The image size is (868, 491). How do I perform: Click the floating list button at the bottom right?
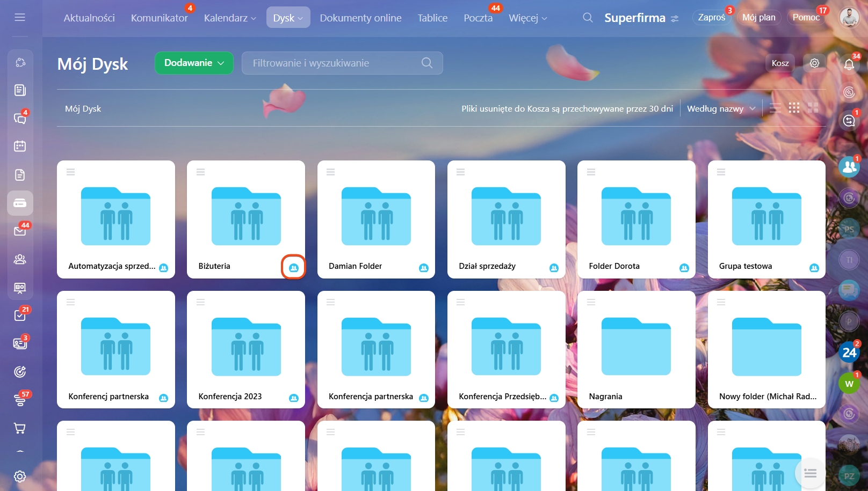pyautogui.click(x=810, y=473)
